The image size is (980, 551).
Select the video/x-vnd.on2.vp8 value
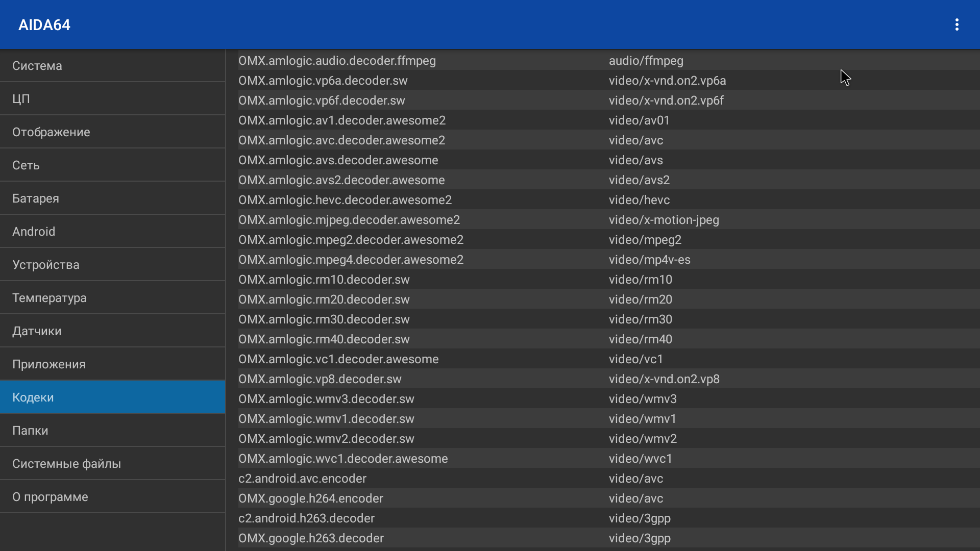(664, 379)
